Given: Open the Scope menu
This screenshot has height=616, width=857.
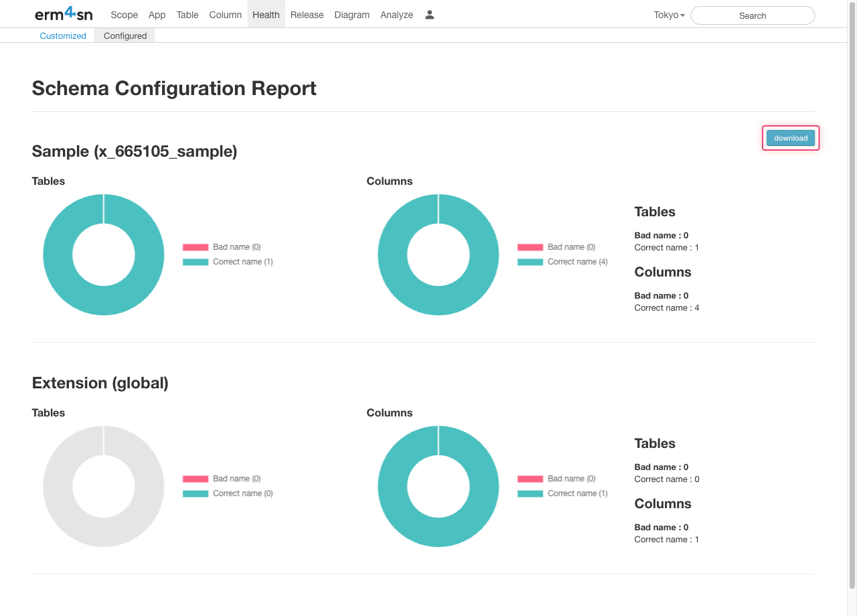Looking at the screenshot, I should [x=124, y=15].
